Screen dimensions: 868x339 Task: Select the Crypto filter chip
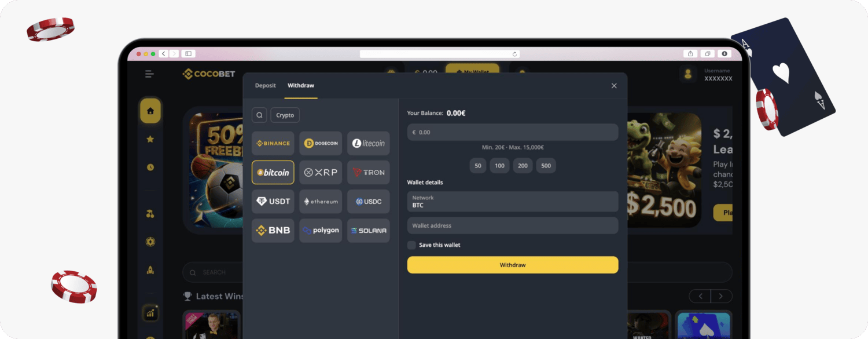pyautogui.click(x=285, y=115)
